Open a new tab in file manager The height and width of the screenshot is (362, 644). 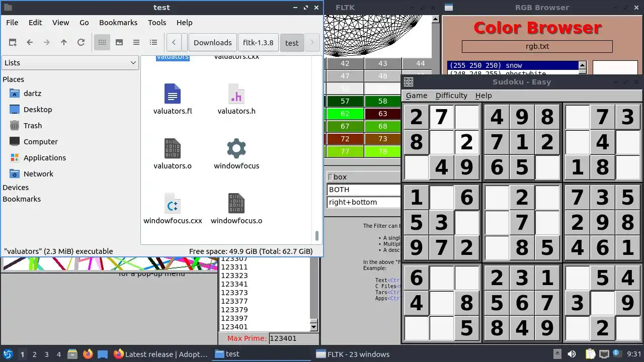click(x=13, y=43)
